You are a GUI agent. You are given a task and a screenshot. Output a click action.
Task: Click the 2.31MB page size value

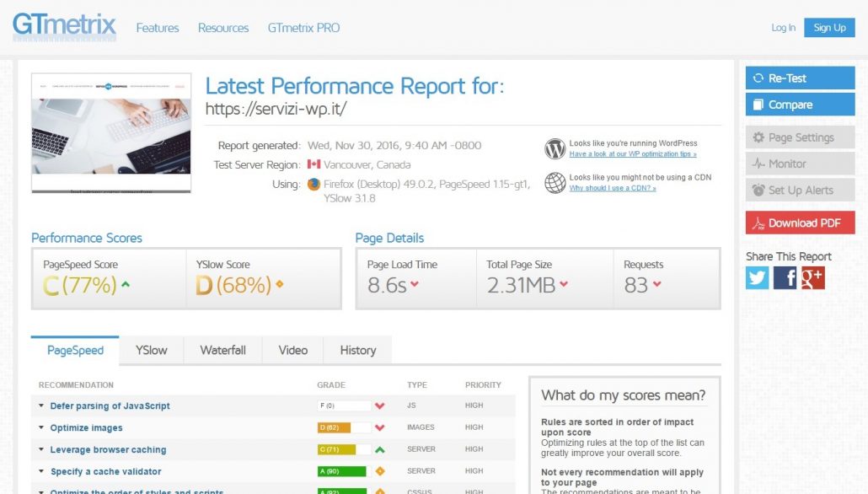(x=521, y=285)
